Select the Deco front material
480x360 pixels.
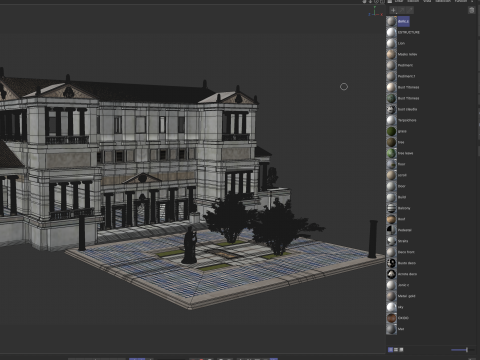coord(401,252)
